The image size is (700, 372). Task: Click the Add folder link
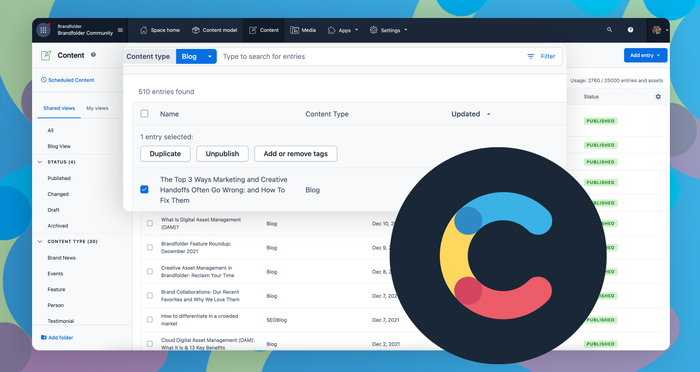[57, 338]
